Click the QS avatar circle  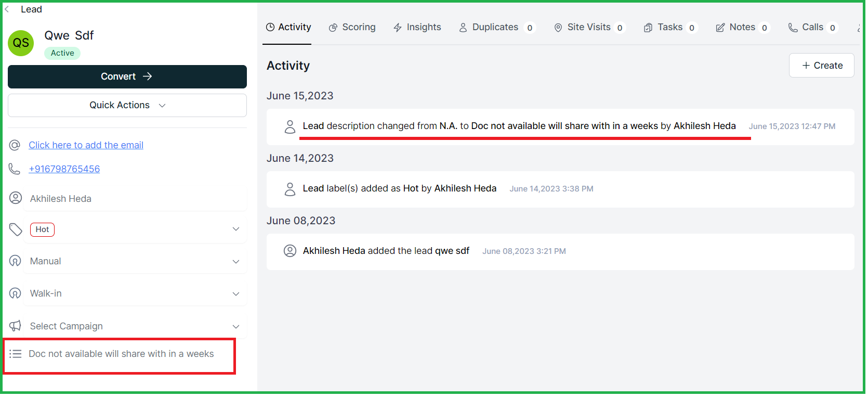click(21, 43)
